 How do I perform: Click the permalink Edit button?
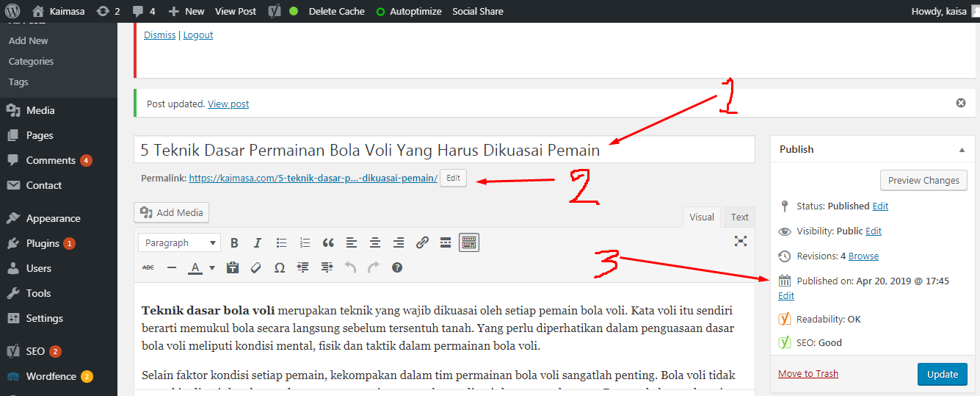point(454,178)
